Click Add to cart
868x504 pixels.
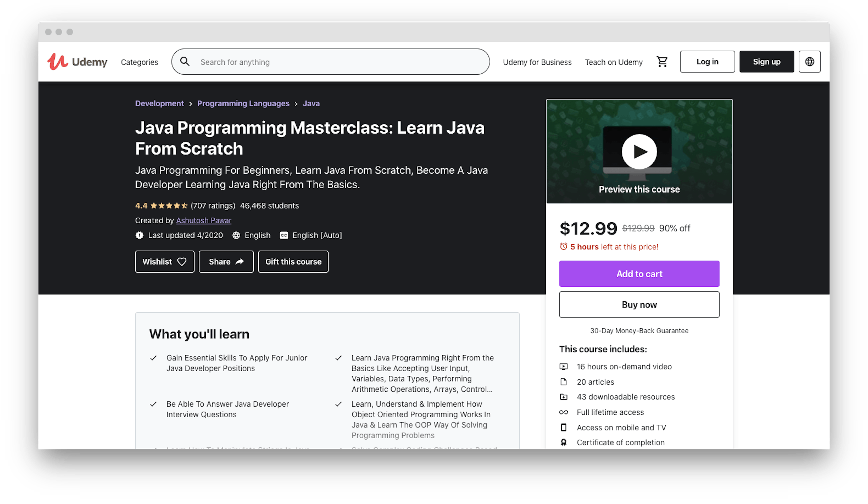(639, 274)
